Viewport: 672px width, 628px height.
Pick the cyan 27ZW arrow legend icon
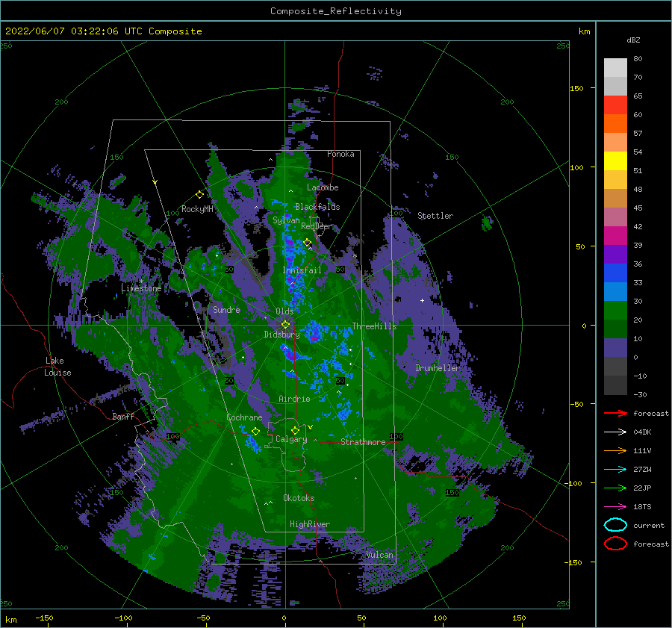click(x=615, y=469)
